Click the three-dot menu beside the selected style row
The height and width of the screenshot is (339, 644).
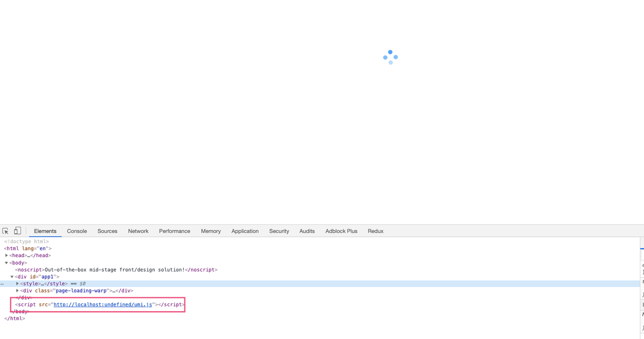2,284
